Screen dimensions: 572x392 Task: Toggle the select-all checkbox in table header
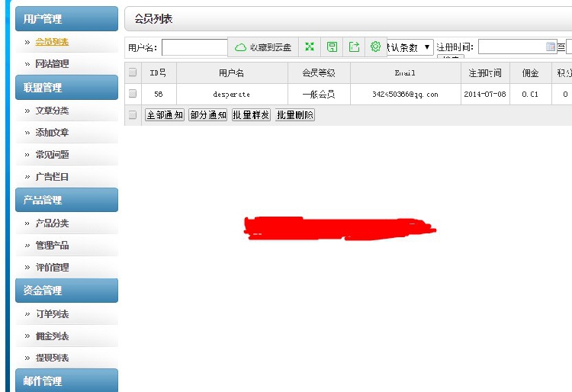click(x=133, y=72)
